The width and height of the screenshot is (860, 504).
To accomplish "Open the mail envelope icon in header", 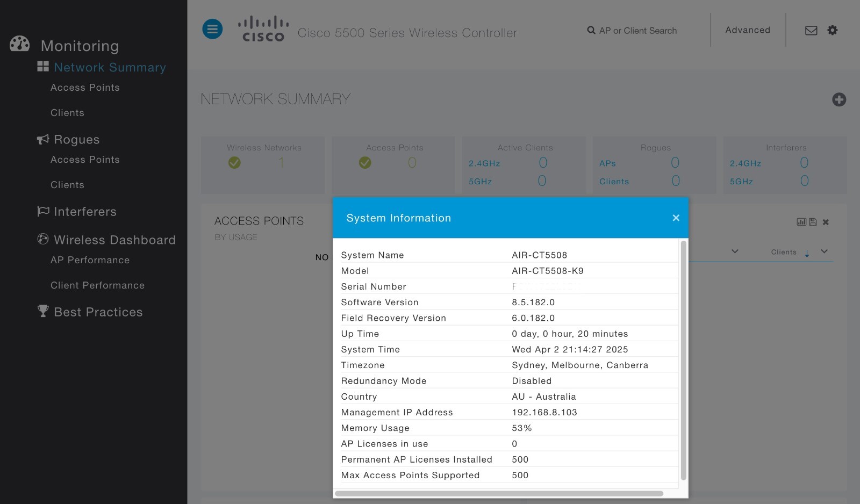I will (x=811, y=31).
